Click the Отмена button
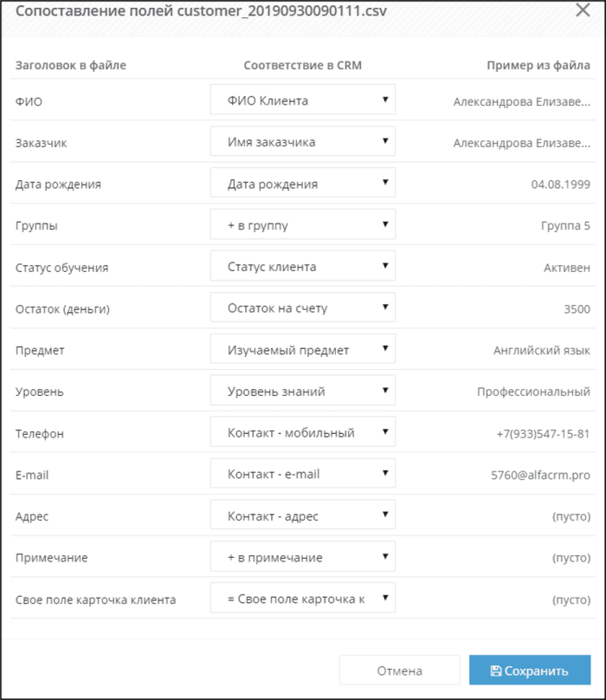Viewport: 606px width, 700px height. 399,670
